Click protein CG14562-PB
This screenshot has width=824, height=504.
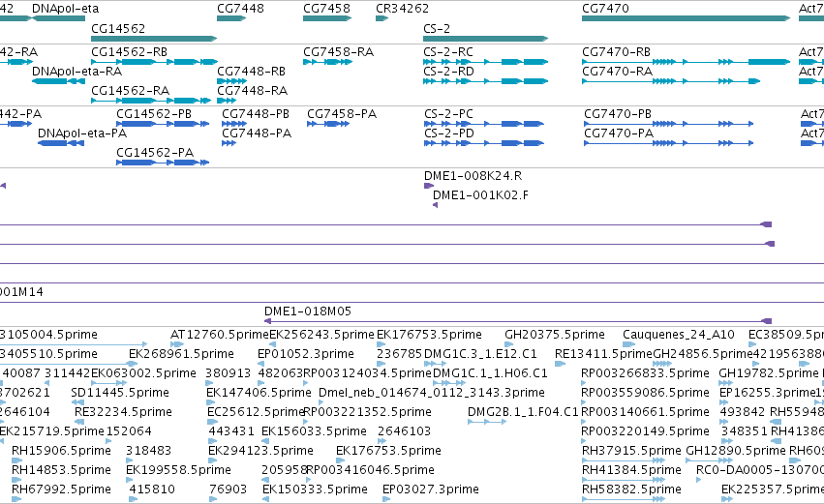(154, 114)
